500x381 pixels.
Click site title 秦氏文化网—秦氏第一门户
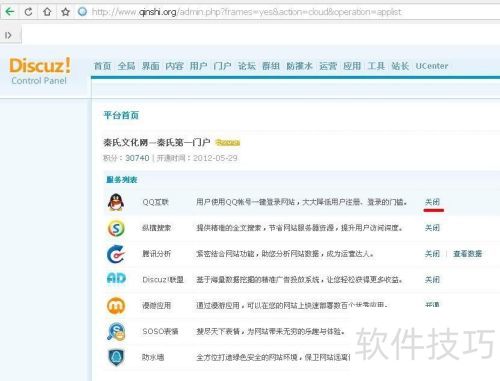(157, 143)
